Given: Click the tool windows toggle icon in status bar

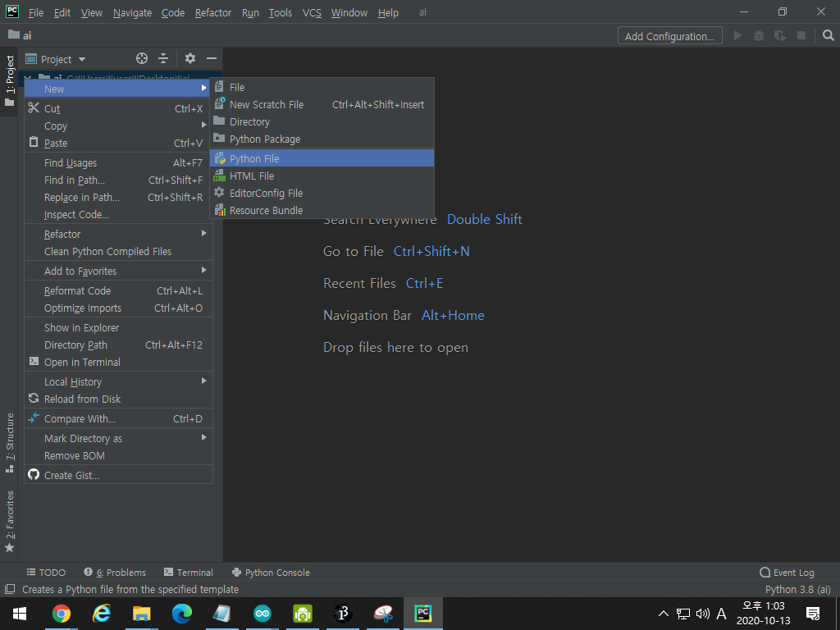Looking at the screenshot, I should click(10, 589).
